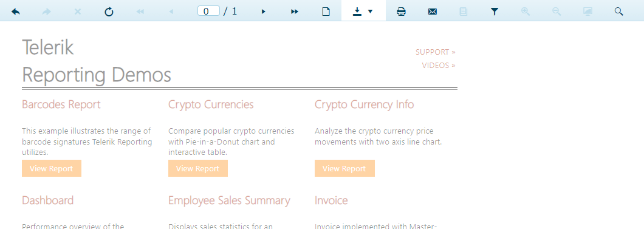
Task: Toggle document map icon
Action: pyautogui.click(x=464, y=12)
